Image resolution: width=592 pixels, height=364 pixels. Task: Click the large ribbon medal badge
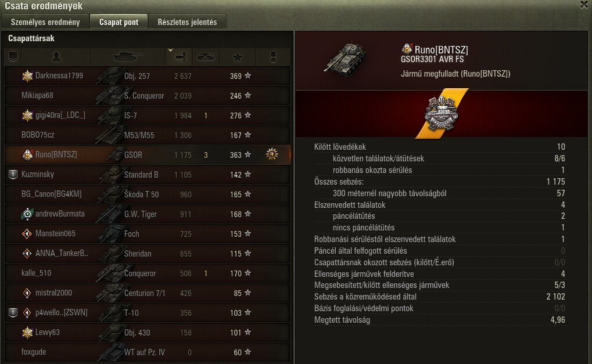point(441,114)
